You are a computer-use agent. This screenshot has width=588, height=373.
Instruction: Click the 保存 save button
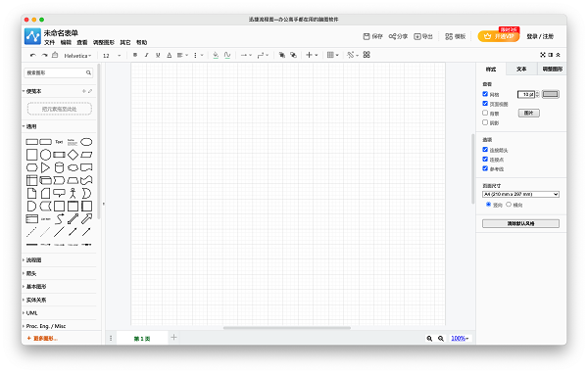(372, 36)
